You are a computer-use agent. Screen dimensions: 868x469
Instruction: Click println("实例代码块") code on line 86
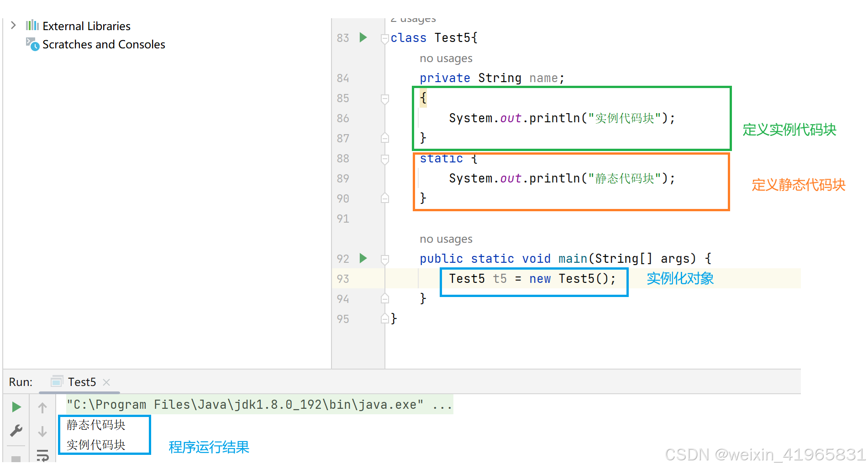click(562, 118)
